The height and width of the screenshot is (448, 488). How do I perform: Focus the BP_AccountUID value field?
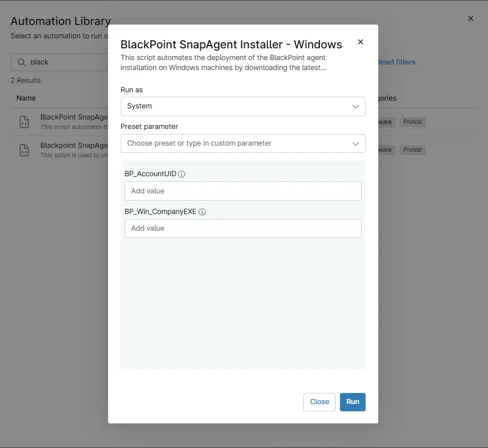click(243, 191)
